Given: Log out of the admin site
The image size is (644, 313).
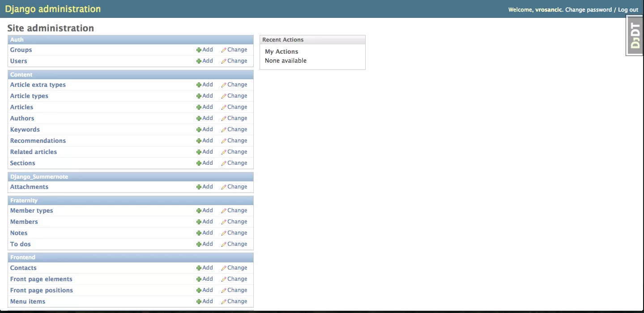Looking at the screenshot, I should [x=628, y=10].
